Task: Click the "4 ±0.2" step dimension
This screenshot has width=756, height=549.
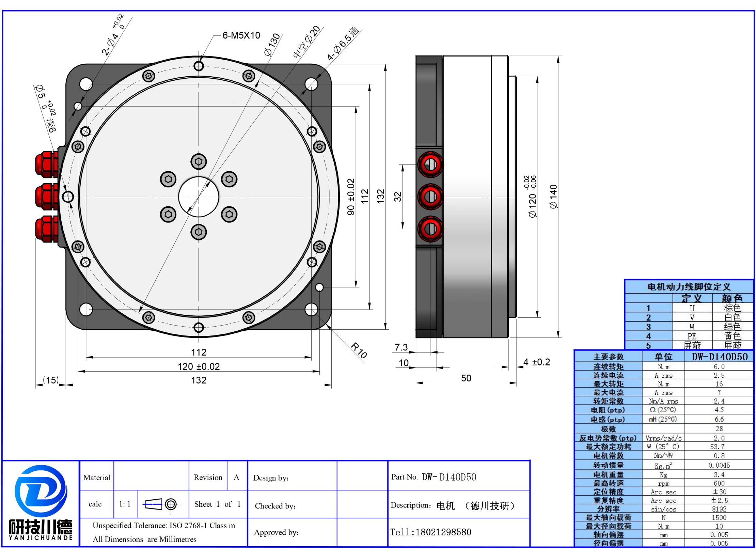Action: click(x=537, y=362)
